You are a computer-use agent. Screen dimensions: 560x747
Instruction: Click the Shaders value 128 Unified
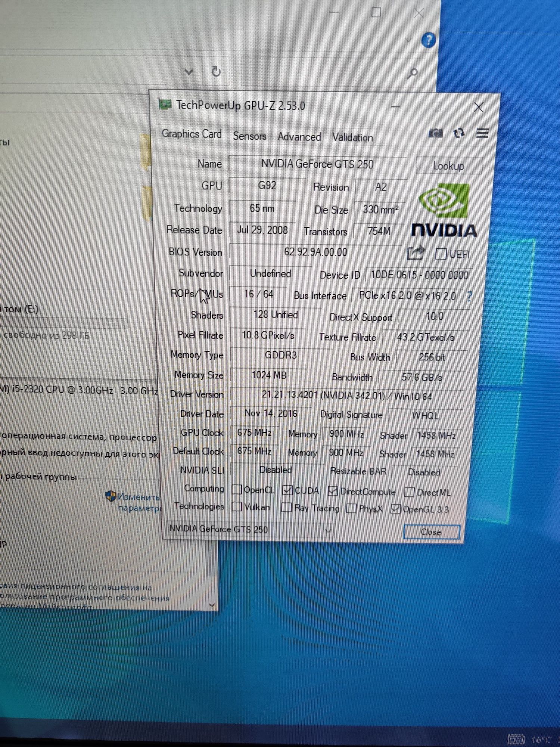276,314
